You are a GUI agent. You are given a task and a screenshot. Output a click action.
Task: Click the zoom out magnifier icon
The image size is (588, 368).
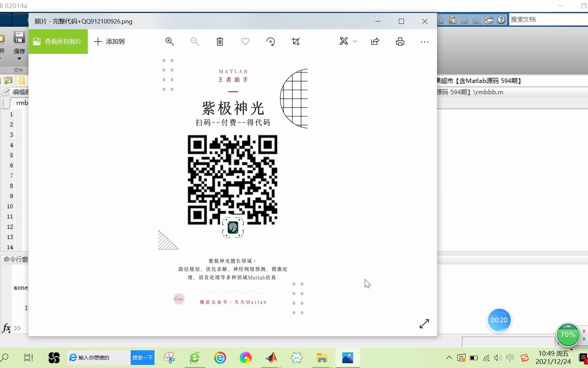click(x=195, y=42)
